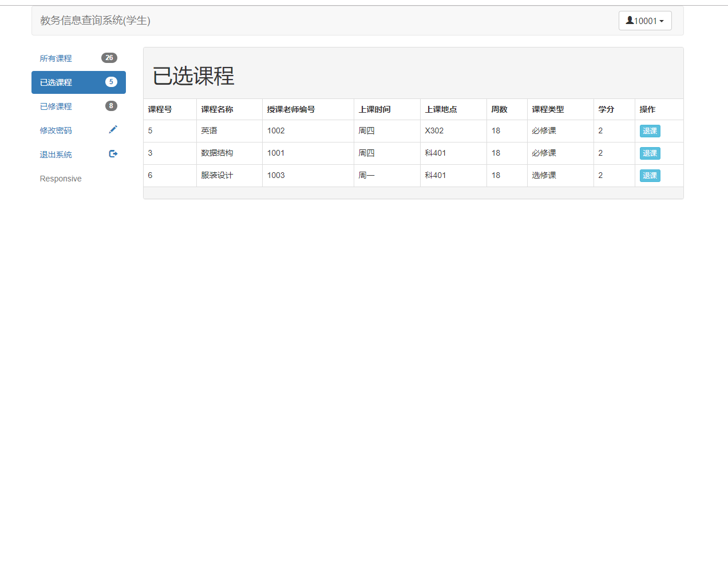The image size is (728, 566).
Task: Select 所有课程 in the sidebar
Action: [56, 58]
